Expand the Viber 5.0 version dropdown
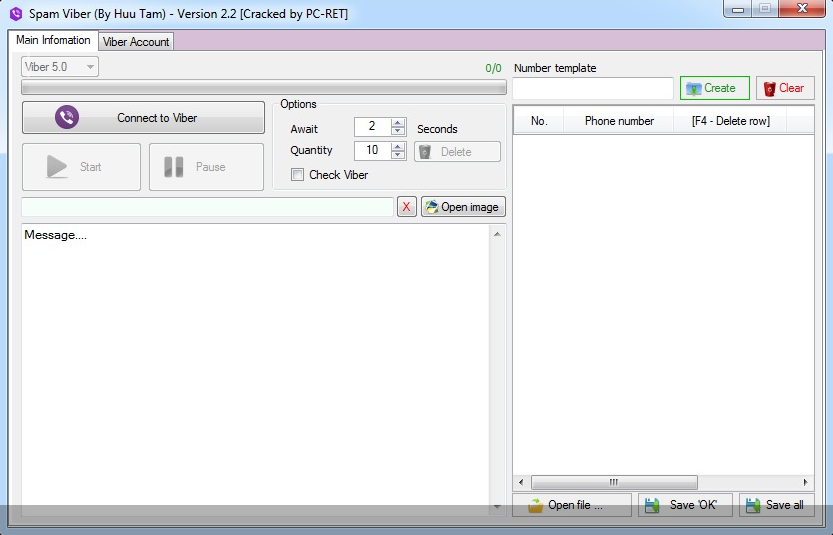Viewport: 833px width, 535px height. pos(90,67)
